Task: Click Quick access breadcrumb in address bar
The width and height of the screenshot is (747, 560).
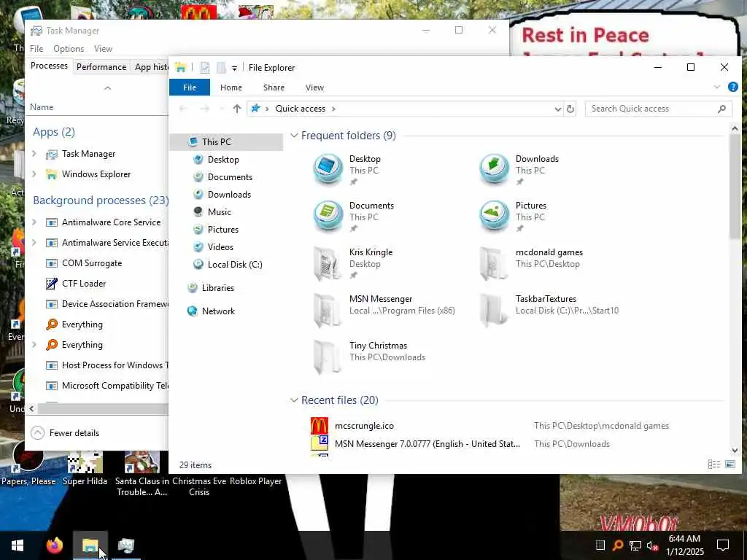Action: click(300, 109)
